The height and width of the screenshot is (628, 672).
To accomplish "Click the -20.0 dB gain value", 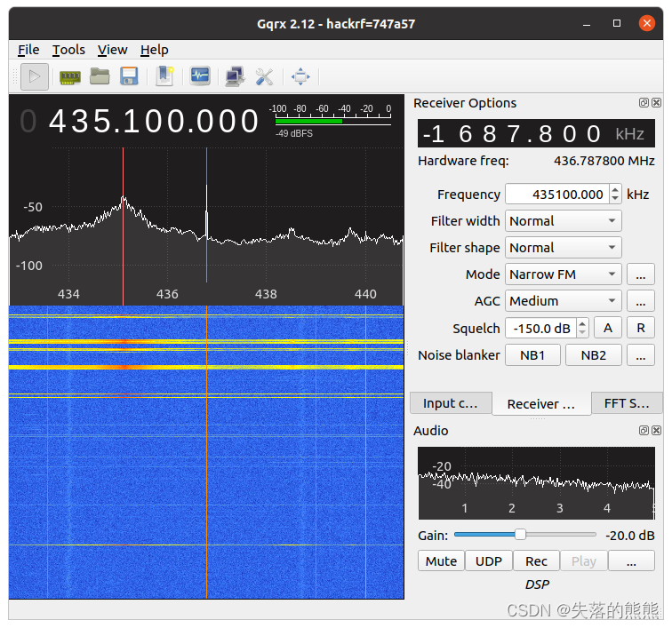I will 629,536.
